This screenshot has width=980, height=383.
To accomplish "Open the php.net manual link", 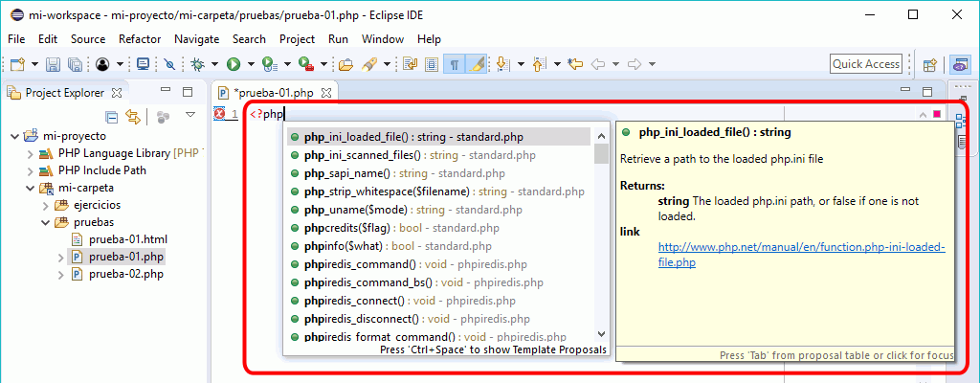I will (801, 255).
